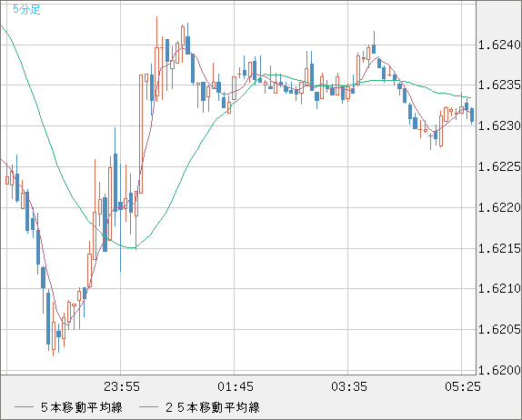522x420 pixels.
Task: Click the purple 5-period MA legend line
Action: tap(24, 407)
